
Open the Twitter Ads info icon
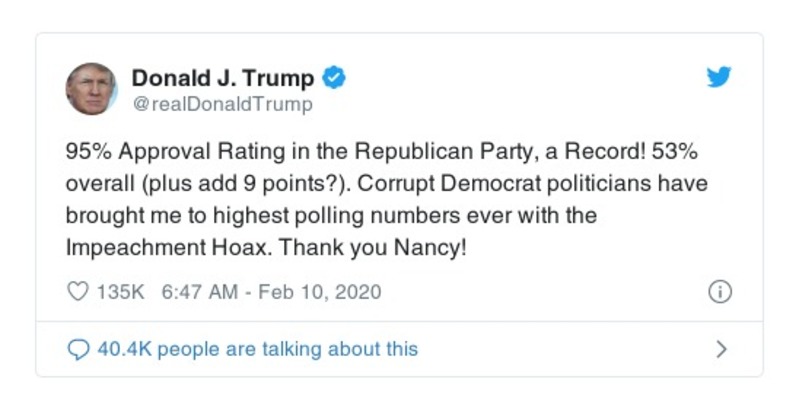pos(719,292)
